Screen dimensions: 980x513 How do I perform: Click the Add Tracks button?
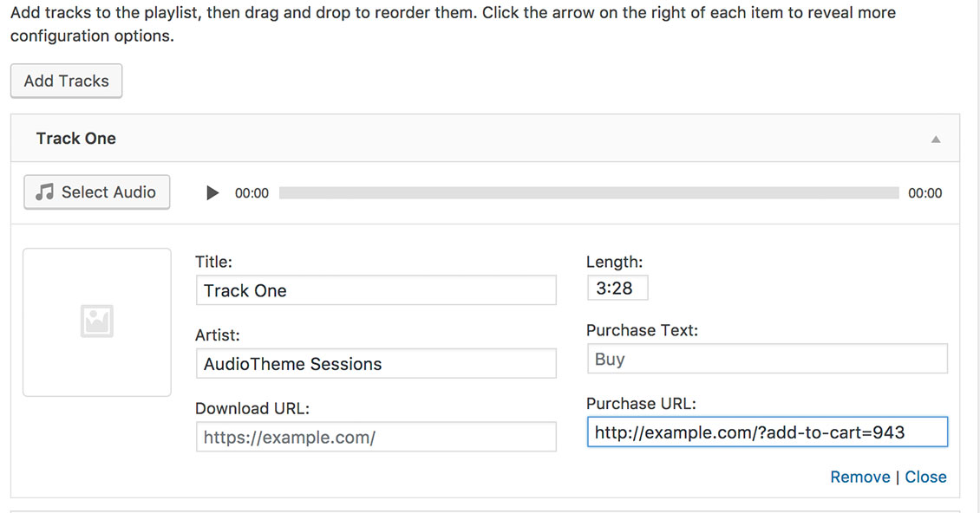click(x=66, y=81)
